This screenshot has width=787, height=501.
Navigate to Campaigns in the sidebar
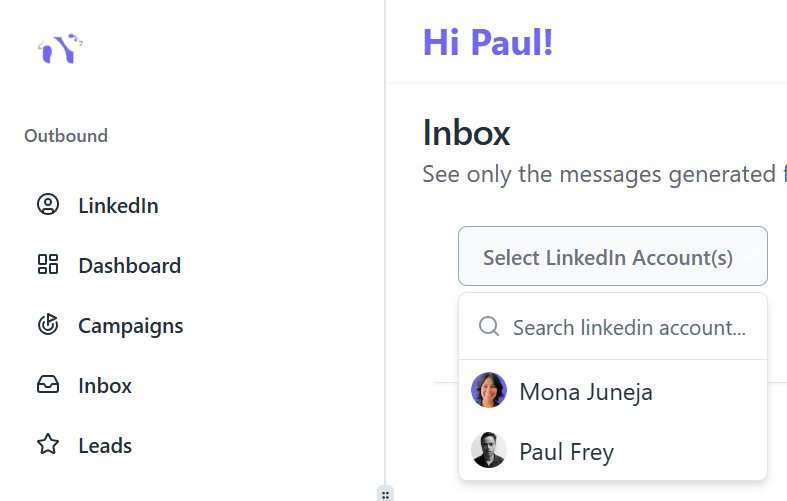tap(130, 325)
